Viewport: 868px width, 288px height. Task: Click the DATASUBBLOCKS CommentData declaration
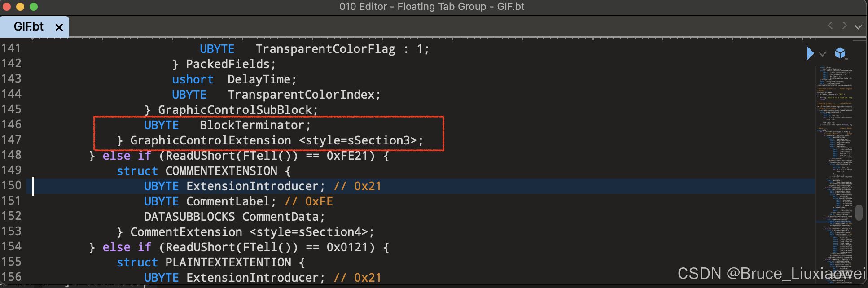[234, 216]
